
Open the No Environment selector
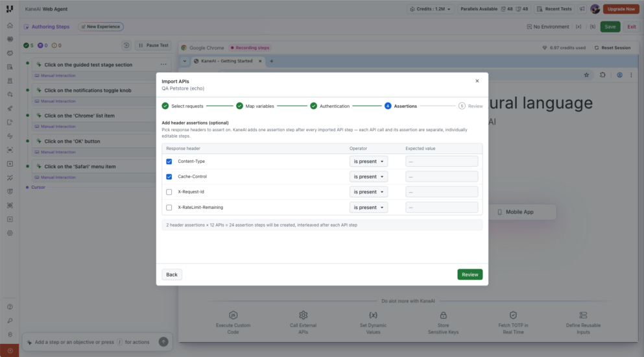548,27
